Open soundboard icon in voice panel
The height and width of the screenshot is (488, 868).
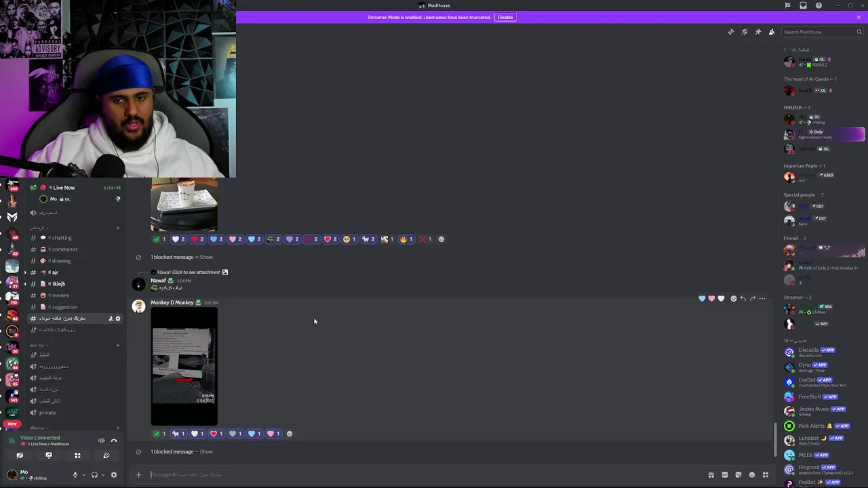point(106,455)
